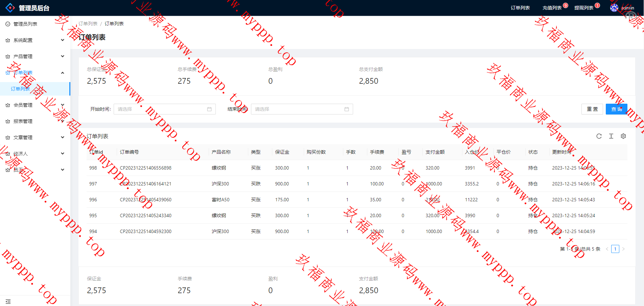The height and width of the screenshot is (306, 644).
Task: Click the refresh icon above order table
Action: 599,136
